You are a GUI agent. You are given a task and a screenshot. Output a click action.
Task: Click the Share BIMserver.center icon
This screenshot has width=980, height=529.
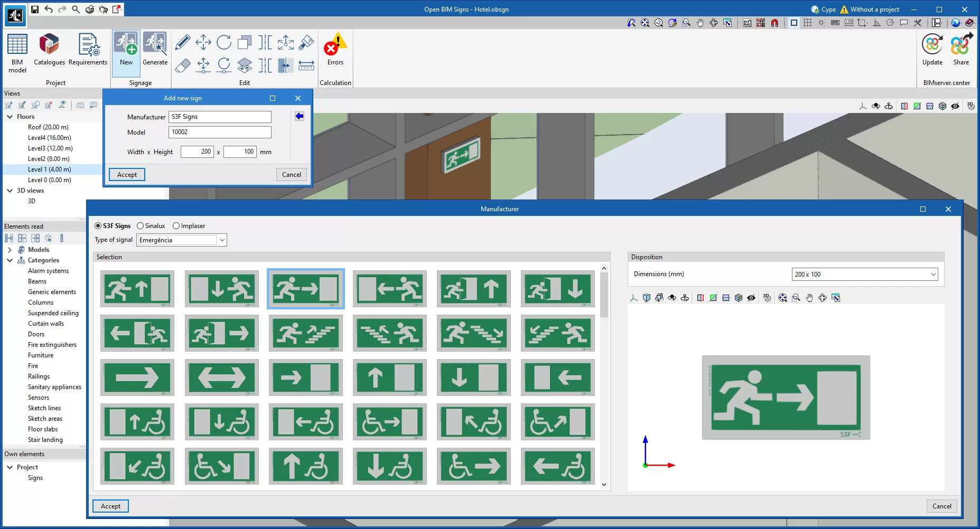point(961,49)
